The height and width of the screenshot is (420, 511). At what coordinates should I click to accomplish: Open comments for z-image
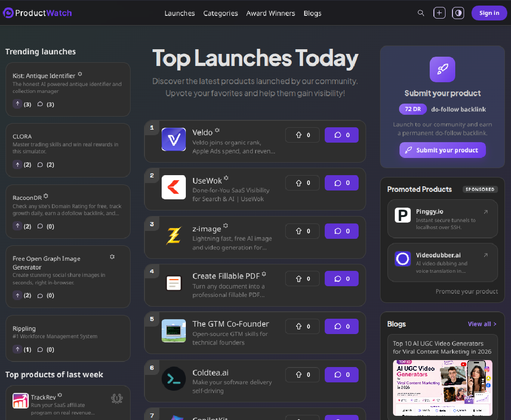(x=341, y=231)
